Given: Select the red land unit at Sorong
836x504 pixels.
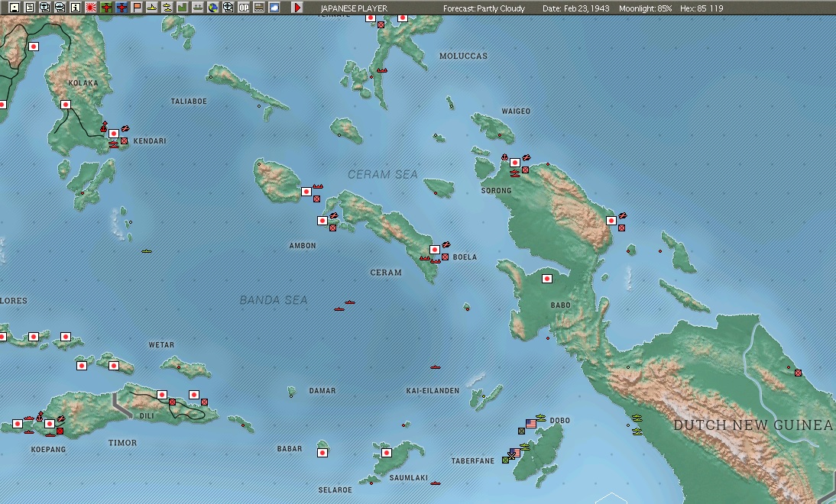Looking at the screenshot, I should coord(525,170).
